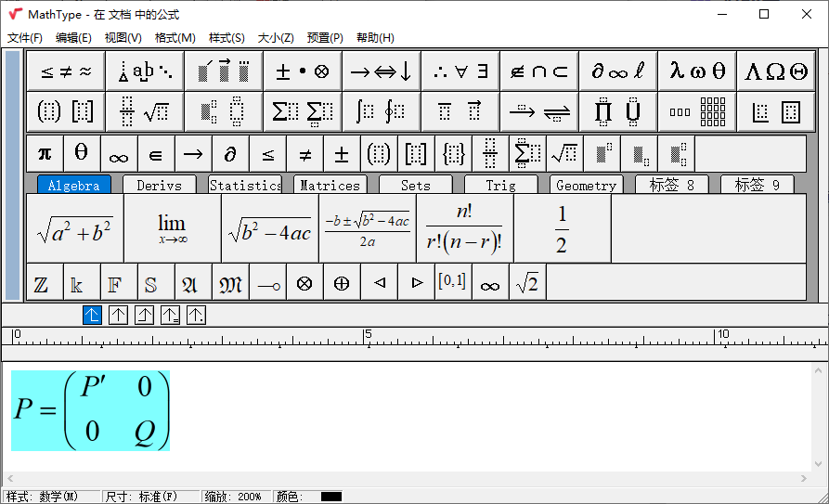Switch to the 标签 8 tab

[671, 185]
